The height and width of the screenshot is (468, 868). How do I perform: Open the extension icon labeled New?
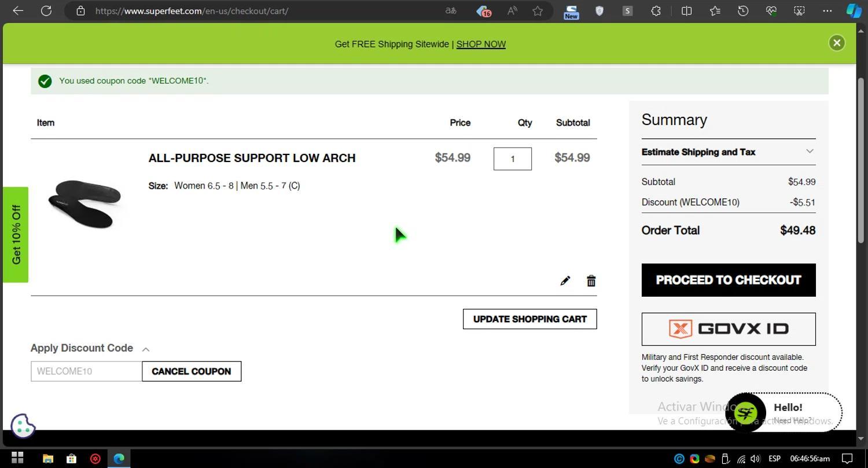(x=571, y=12)
